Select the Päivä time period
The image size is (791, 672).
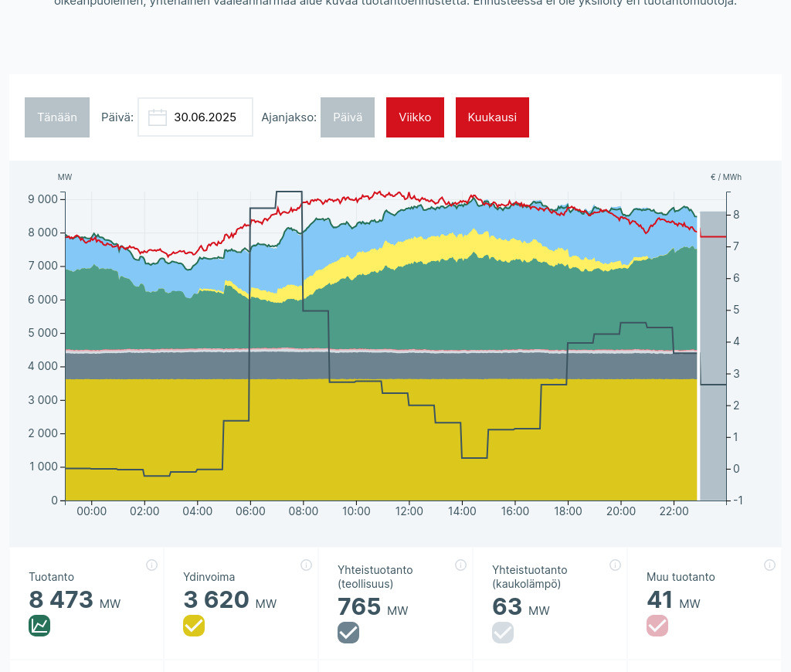(x=348, y=117)
